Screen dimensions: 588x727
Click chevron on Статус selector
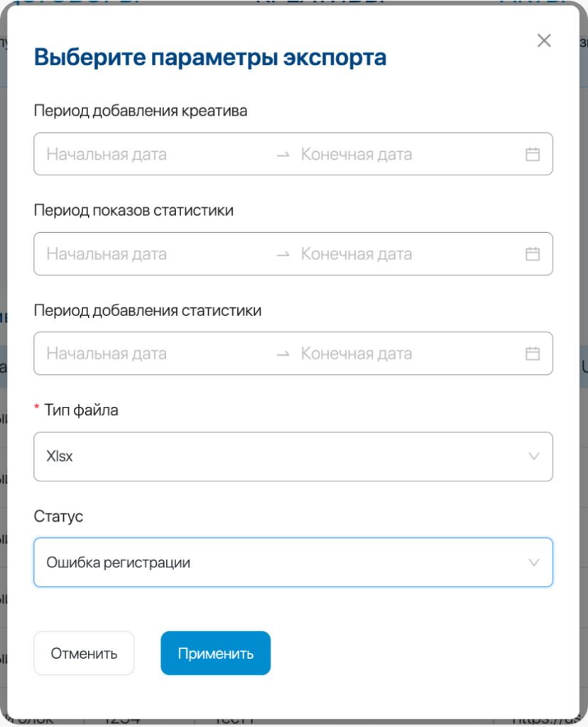pyautogui.click(x=534, y=562)
